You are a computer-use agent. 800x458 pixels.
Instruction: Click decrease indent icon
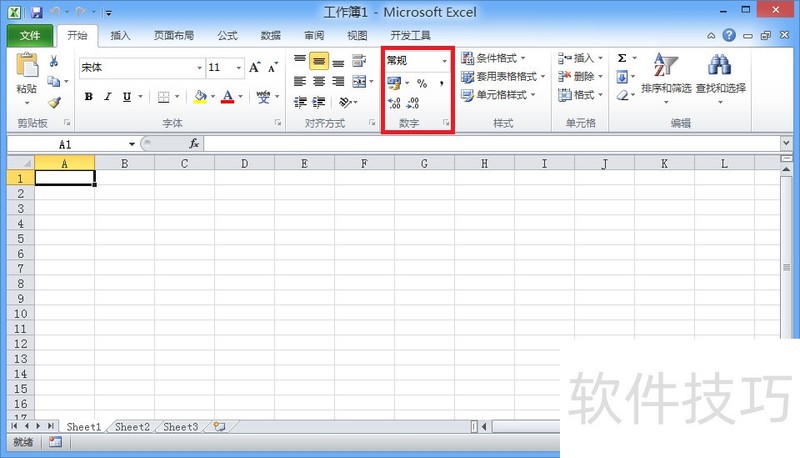click(300, 102)
